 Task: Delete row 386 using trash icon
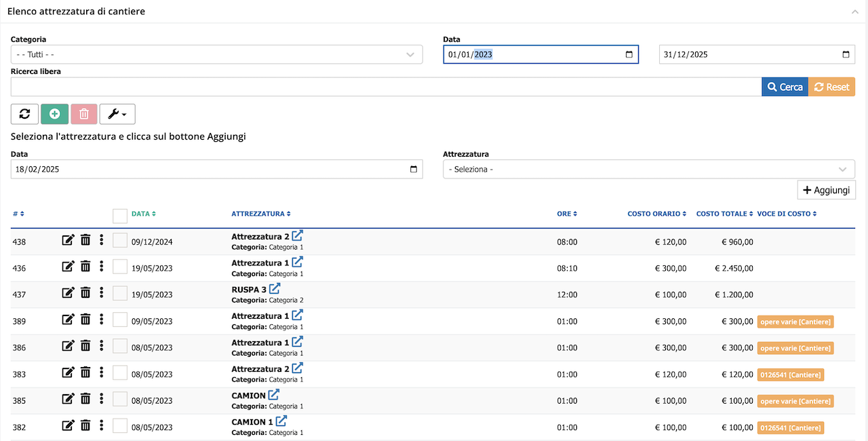(x=85, y=345)
